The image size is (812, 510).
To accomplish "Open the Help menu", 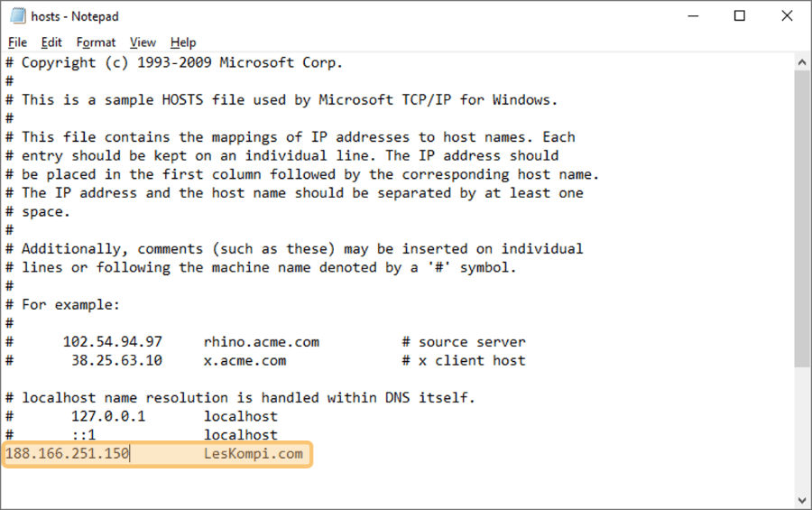I will coord(183,42).
